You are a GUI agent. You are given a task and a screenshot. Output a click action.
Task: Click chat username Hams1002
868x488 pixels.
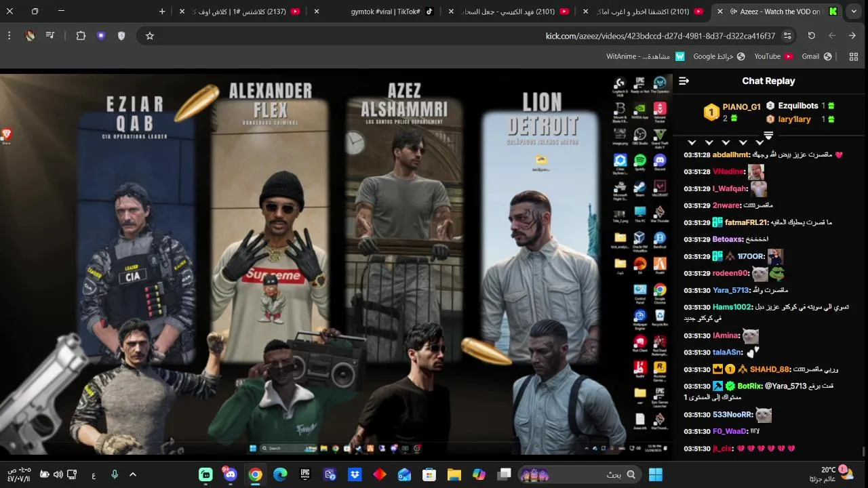pos(732,307)
